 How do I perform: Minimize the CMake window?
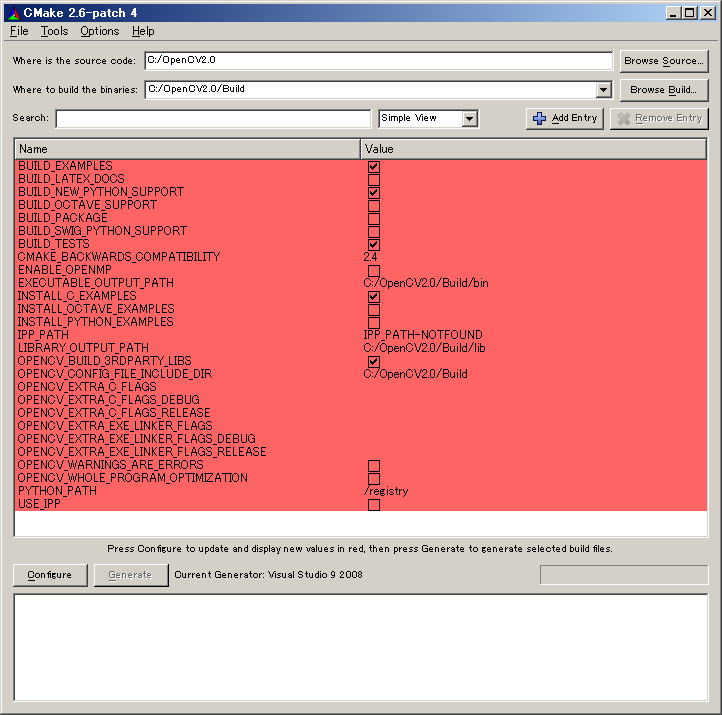point(673,13)
